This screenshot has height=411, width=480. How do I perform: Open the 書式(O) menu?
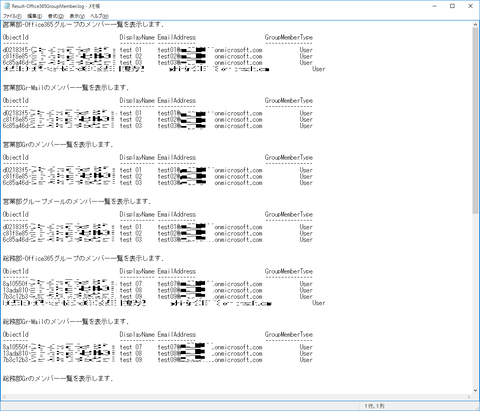[x=55, y=16]
